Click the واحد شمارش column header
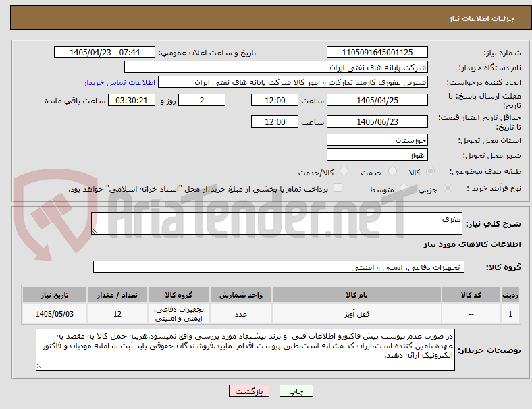The width and height of the screenshot is (532, 409). click(x=241, y=295)
